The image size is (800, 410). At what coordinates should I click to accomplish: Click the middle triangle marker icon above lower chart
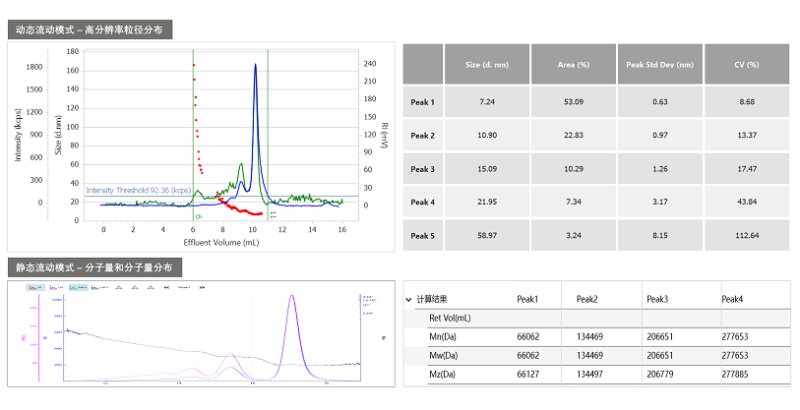[x=134, y=287]
